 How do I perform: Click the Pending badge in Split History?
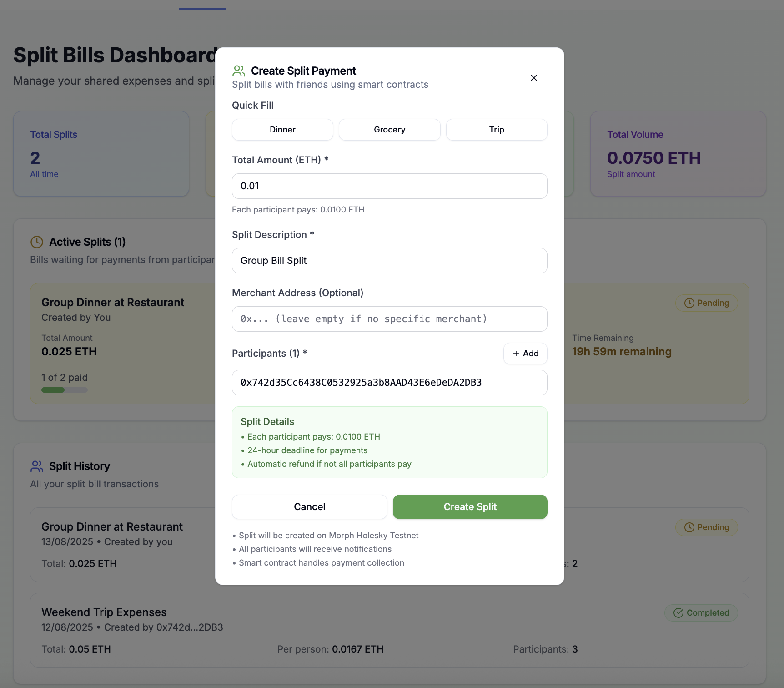(706, 527)
